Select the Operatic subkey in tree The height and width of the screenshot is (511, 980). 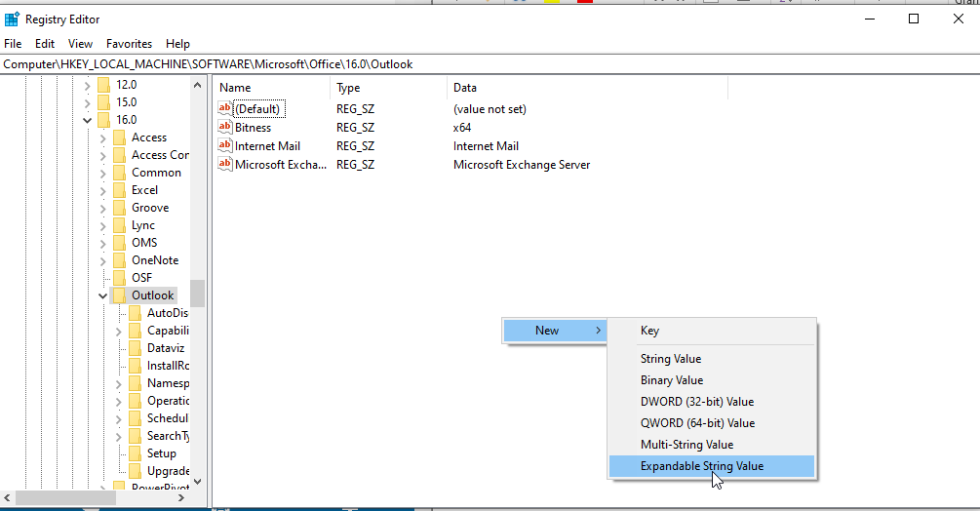pyautogui.click(x=168, y=401)
